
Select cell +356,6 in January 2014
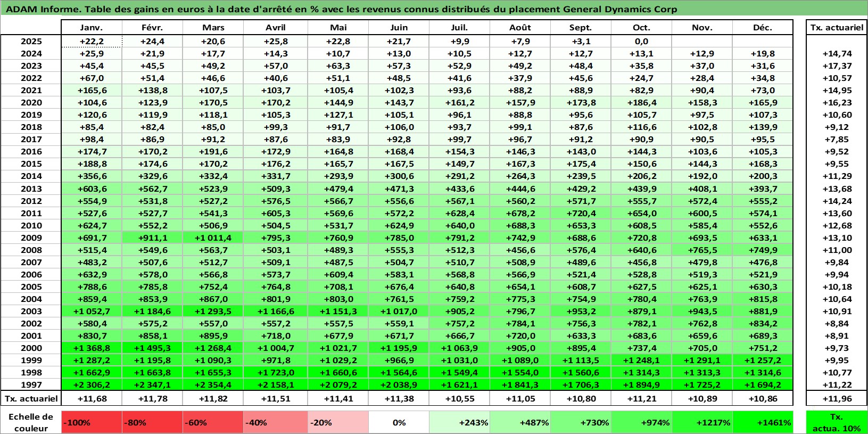pyautogui.click(x=92, y=176)
